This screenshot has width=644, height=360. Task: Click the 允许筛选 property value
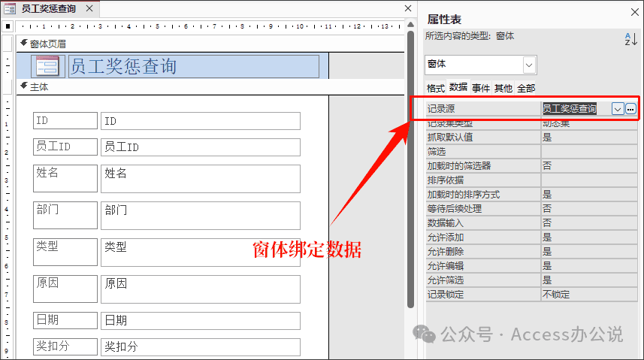tap(589, 280)
